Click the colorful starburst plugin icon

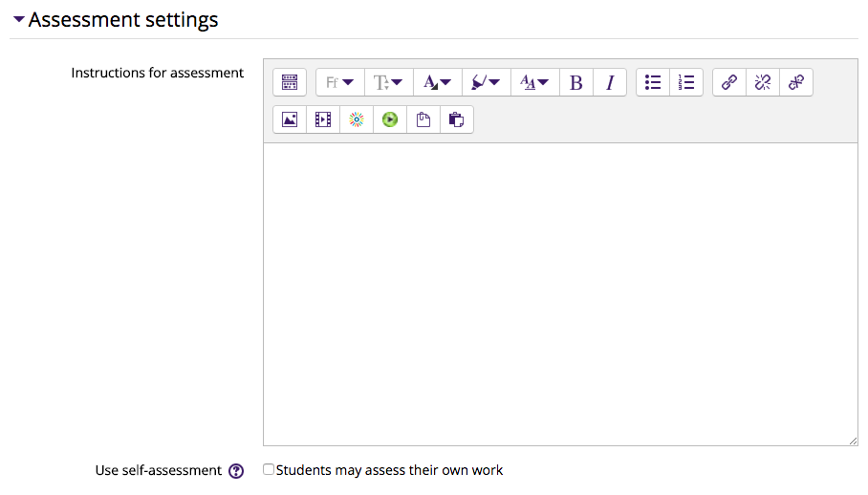[x=357, y=119]
